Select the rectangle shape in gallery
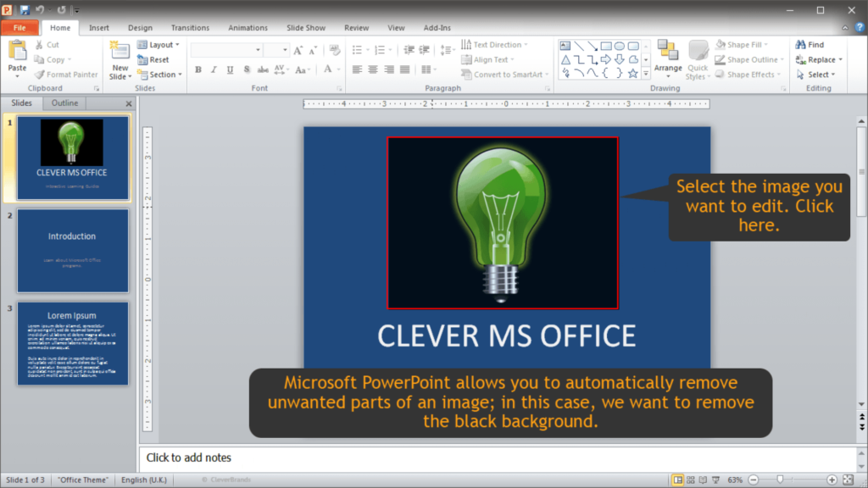 tap(606, 46)
